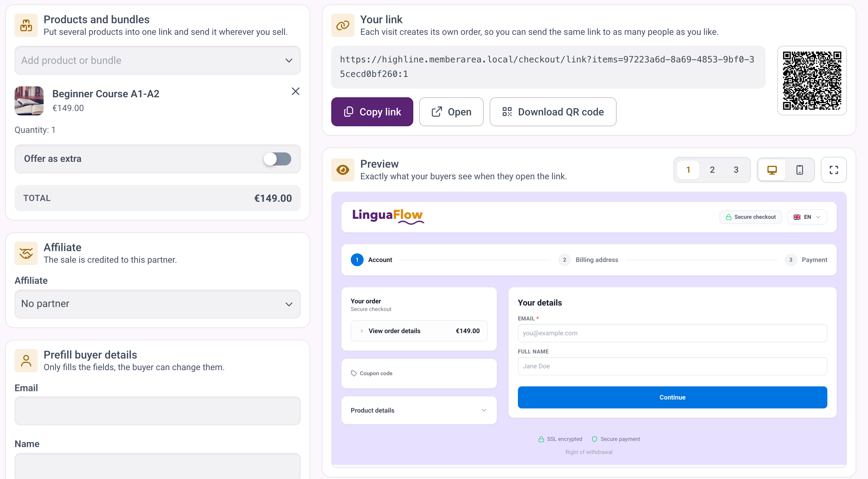This screenshot has width=868, height=479.
Task: Click the Prefill buyer Email input field
Action: pyautogui.click(x=158, y=411)
